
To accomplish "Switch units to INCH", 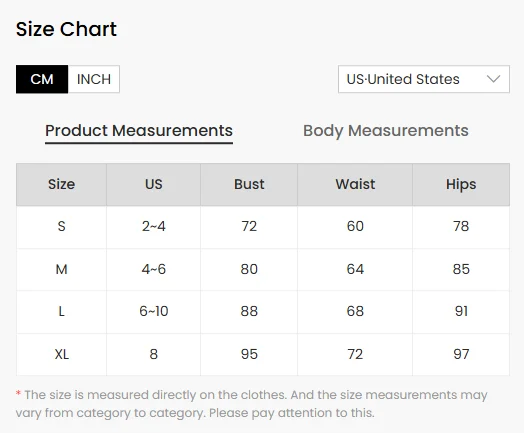I will coord(94,79).
